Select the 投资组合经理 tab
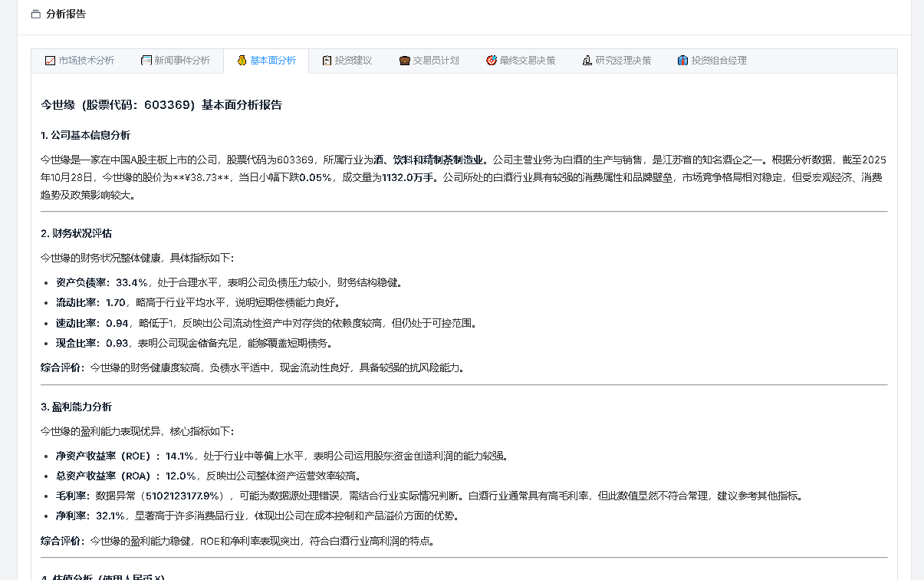The image size is (924, 580). coord(712,61)
